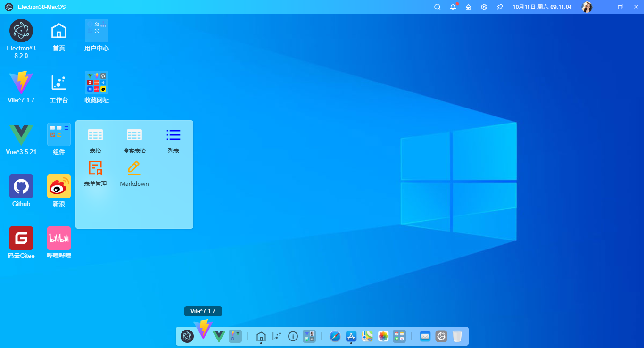Open the 首页 home desktop icon
This screenshot has width=644, height=348.
coord(59,31)
